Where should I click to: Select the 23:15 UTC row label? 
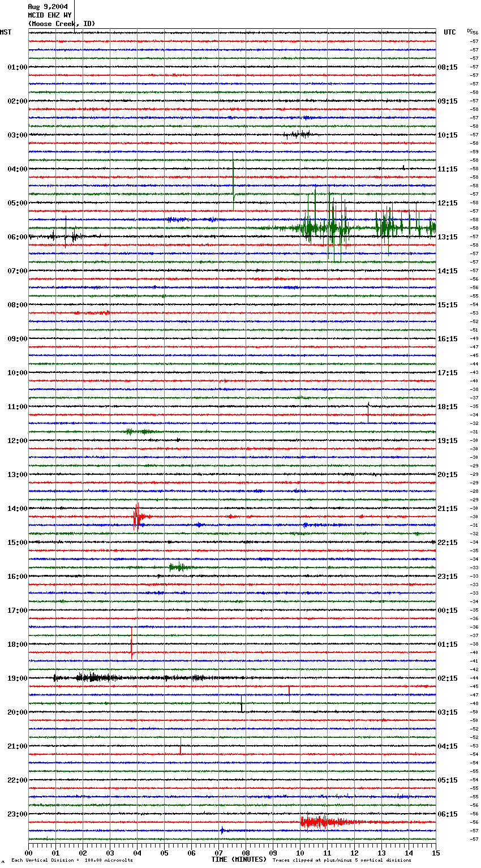tap(448, 577)
